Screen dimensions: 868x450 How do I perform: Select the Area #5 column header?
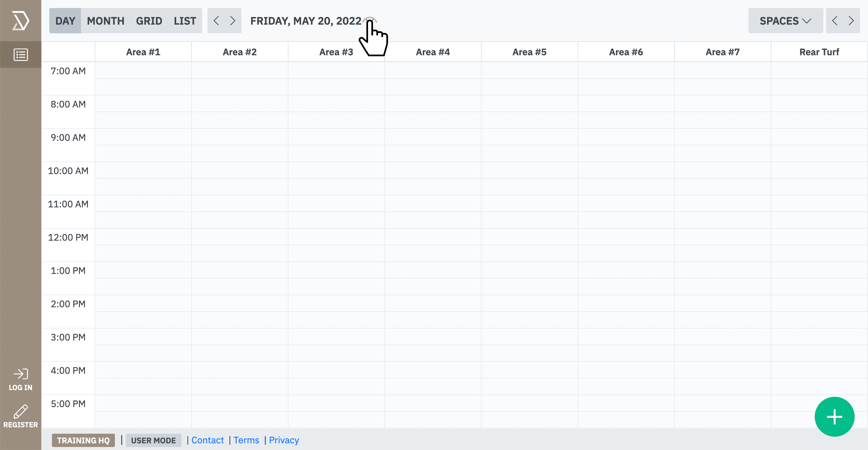coord(529,52)
